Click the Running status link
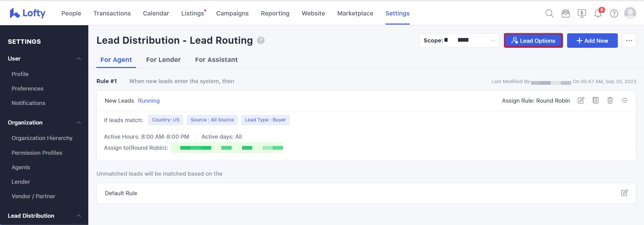 point(149,101)
